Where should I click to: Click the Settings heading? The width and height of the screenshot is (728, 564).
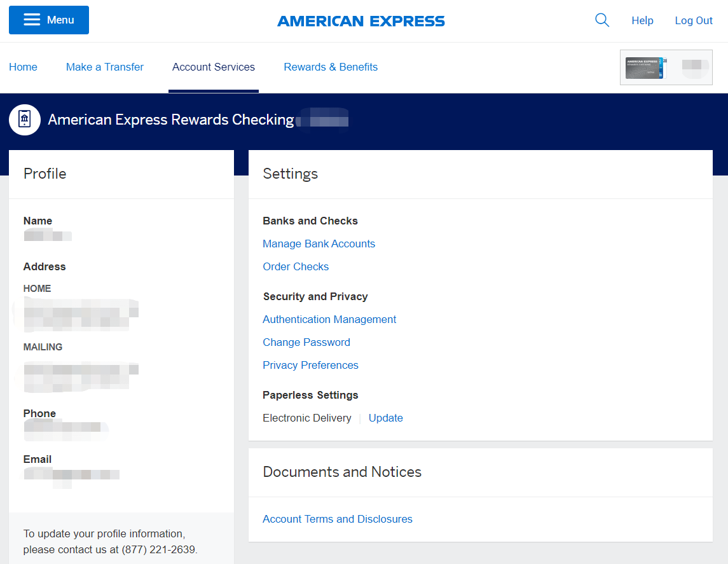pyautogui.click(x=290, y=174)
